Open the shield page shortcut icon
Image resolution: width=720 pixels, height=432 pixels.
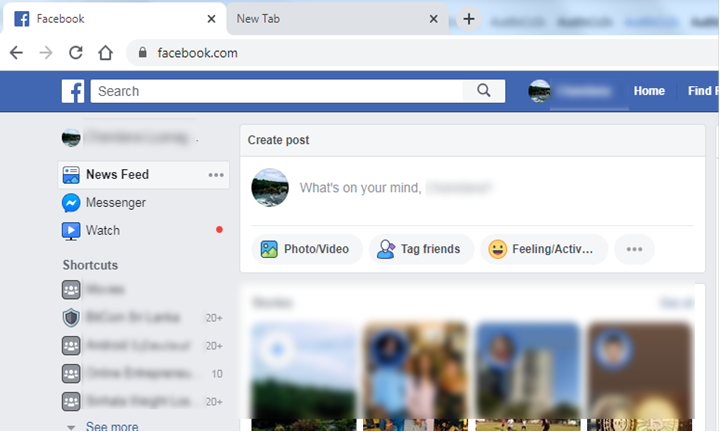(x=71, y=318)
